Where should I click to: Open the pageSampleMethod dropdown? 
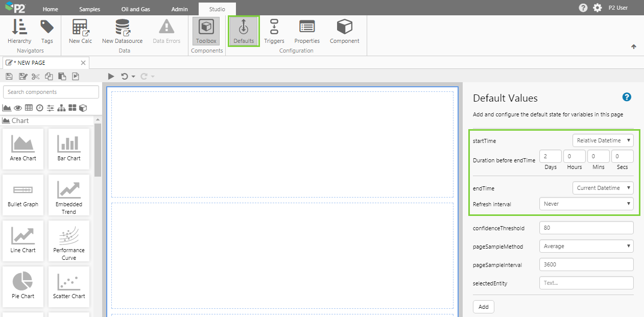tap(586, 246)
